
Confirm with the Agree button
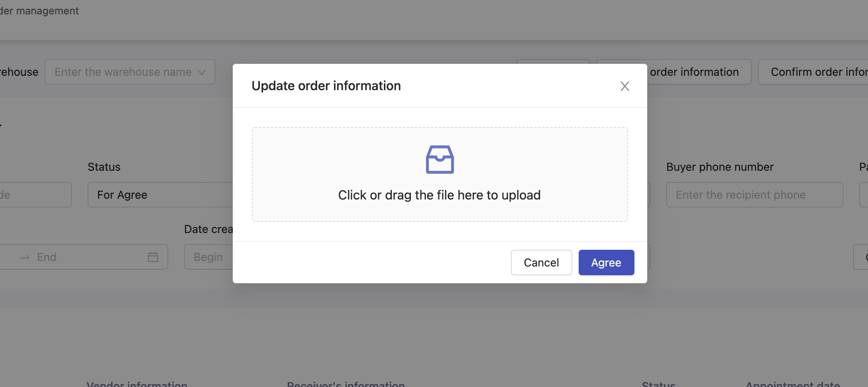606,263
